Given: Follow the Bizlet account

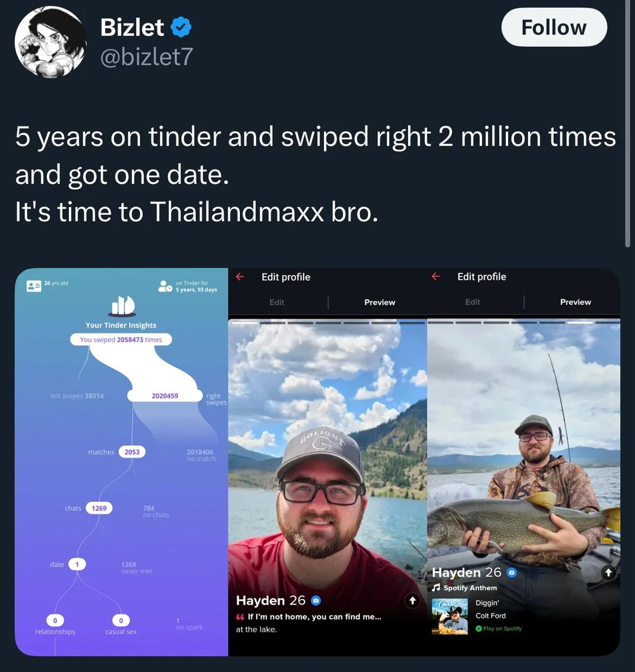Looking at the screenshot, I should 554,28.
